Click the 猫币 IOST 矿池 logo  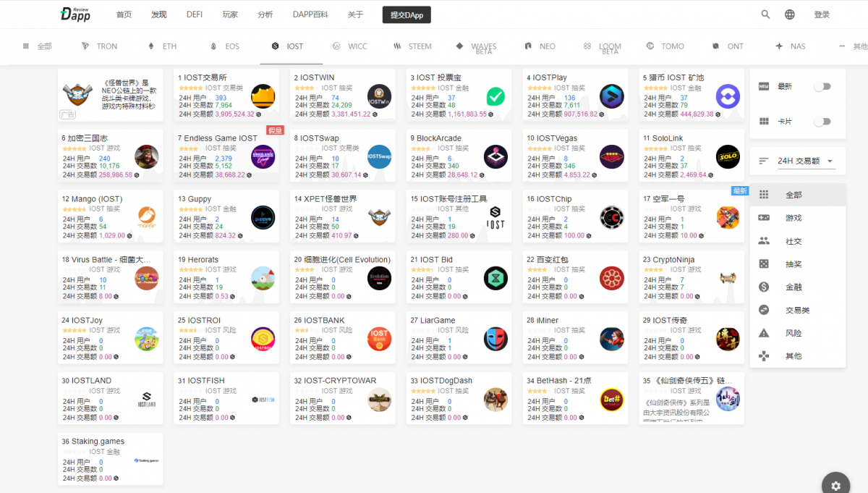(x=728, y=96)
